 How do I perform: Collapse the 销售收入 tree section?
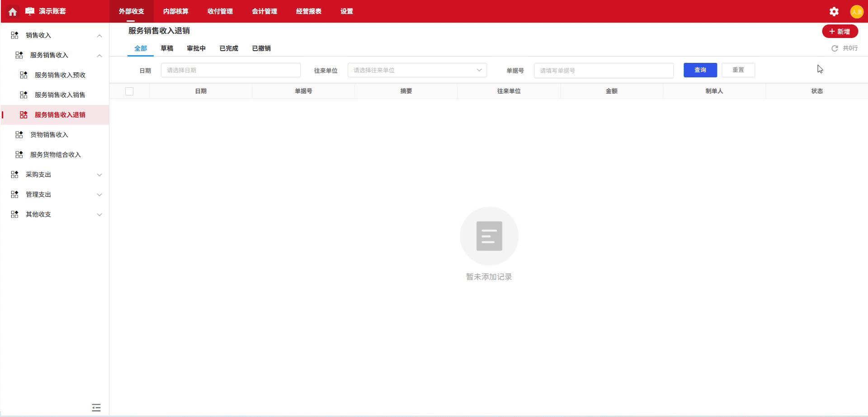(x=99, y=35)
